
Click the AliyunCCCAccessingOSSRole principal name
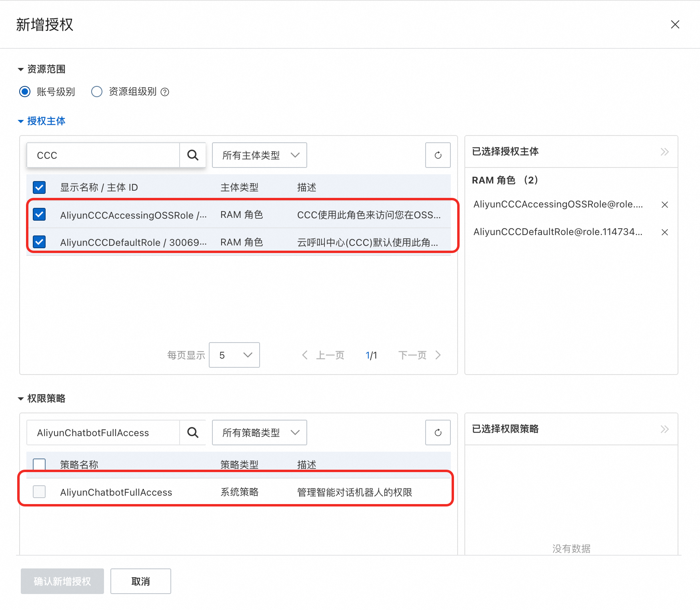click(x=133, y=215)
